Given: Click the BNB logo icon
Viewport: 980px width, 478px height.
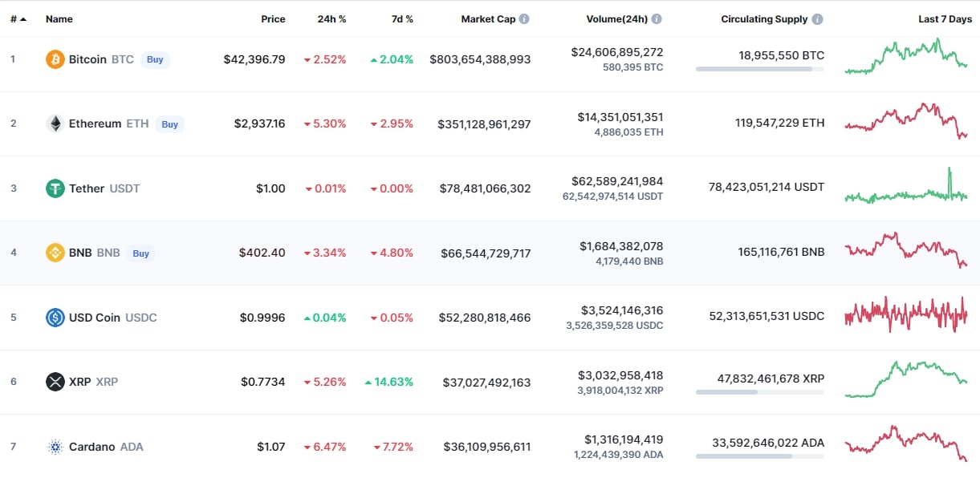Looking at the screenshot, I should 55,253.
